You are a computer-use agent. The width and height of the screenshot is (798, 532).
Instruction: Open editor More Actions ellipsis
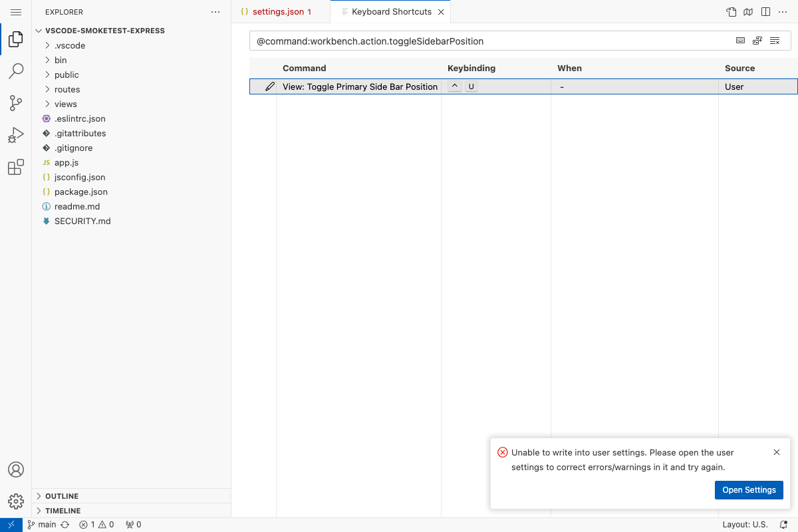click(783, 12)
